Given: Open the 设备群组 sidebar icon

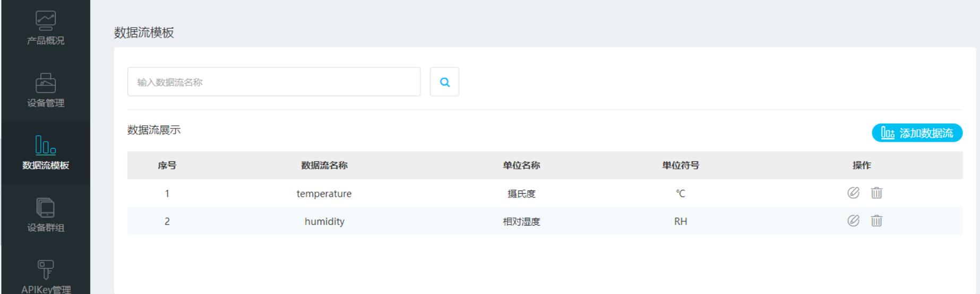Looking at the screenshot, I should pyautogui.click(x=46, y=207).
